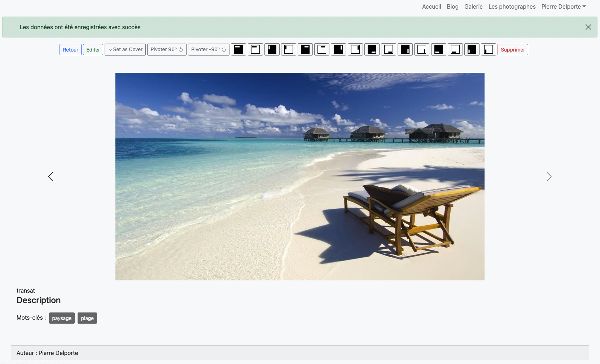Set this photo as Cover
Viewport: 600px width, 364px height.
point(125,50)
